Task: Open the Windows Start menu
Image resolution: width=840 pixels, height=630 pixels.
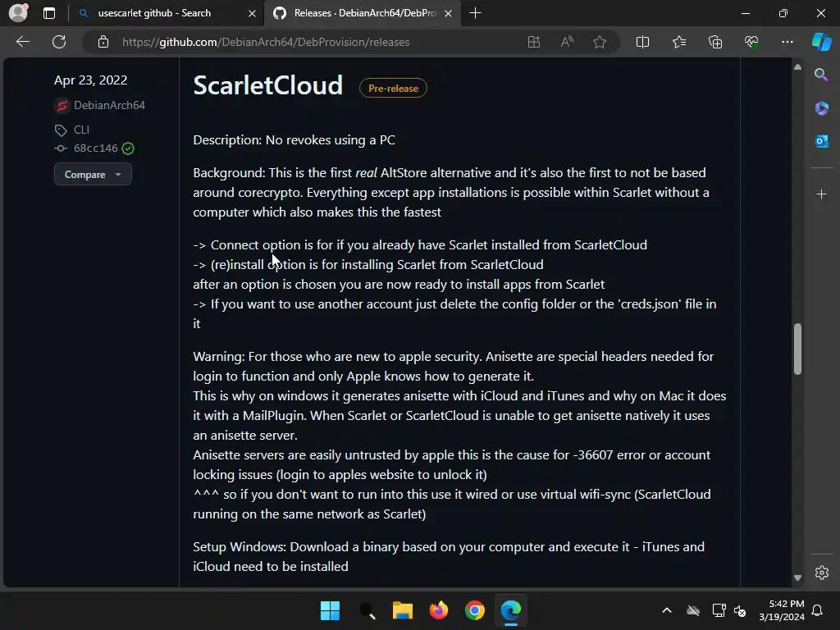Action: click(330, 610)
